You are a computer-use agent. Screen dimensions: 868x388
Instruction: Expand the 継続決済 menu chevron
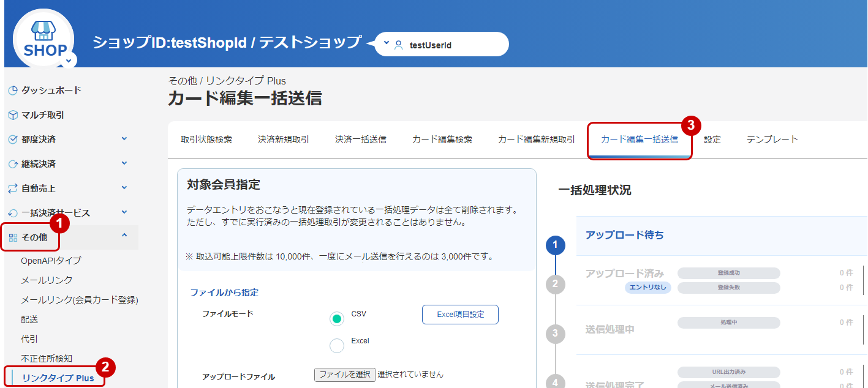click(124, 163)
